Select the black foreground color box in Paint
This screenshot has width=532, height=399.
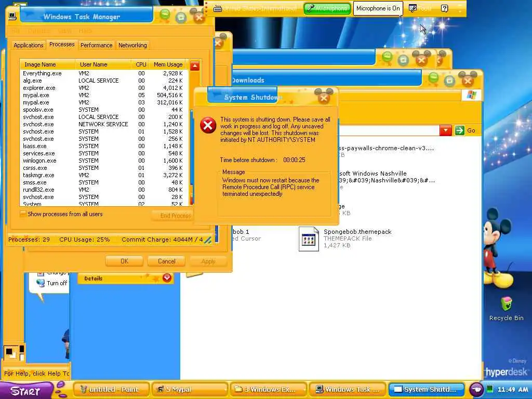point(9,352)
